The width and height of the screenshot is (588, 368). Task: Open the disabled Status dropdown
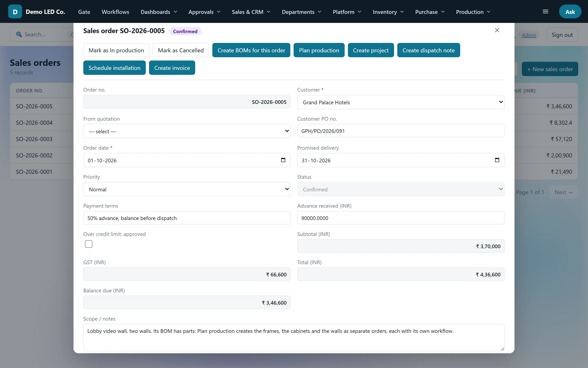pos(401,189)
